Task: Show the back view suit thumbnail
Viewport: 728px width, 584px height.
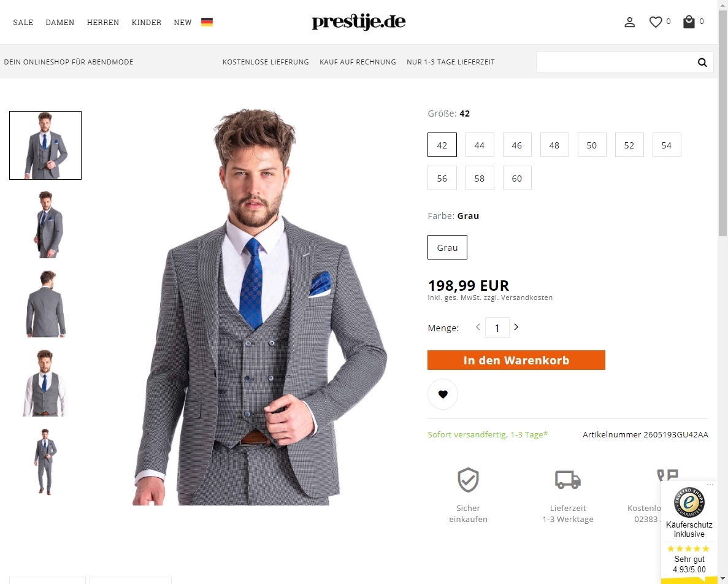Action: (45, 304)
